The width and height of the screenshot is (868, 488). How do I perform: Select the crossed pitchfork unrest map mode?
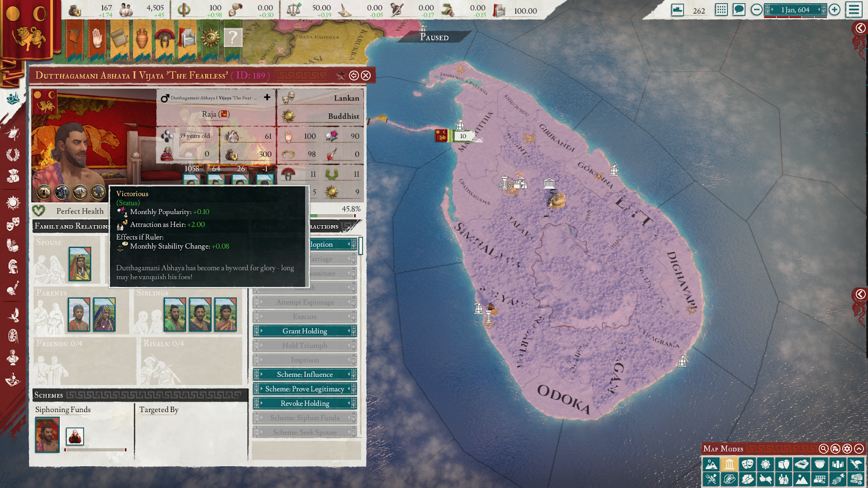click(711, 479)
